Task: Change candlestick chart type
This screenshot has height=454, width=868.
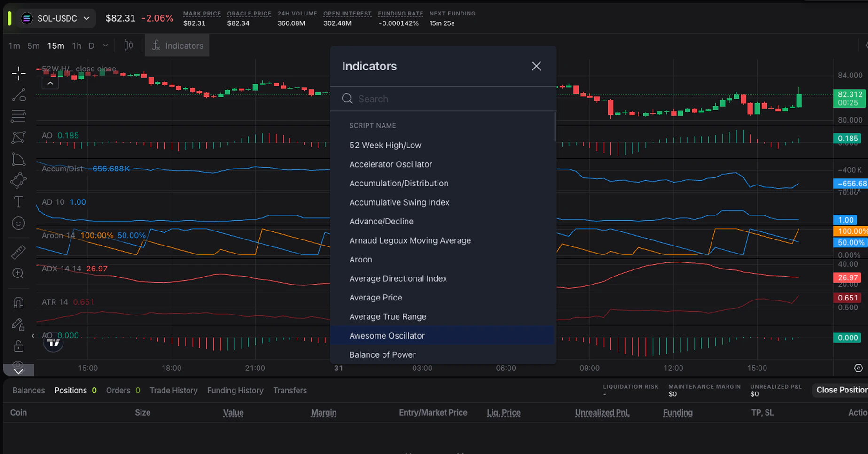Action: tap(128, 46)
